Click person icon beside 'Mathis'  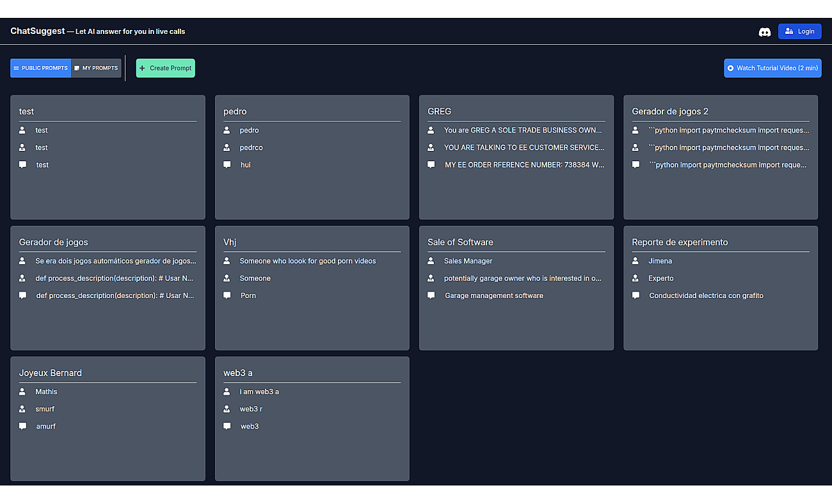point(22,391)
